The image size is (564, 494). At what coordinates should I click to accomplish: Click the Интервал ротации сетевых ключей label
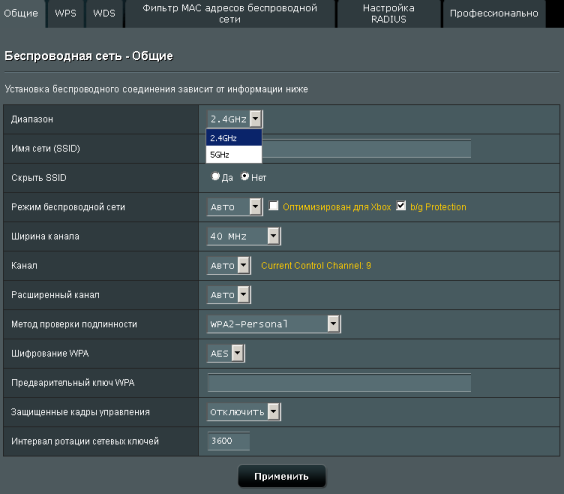pos(85,441)
